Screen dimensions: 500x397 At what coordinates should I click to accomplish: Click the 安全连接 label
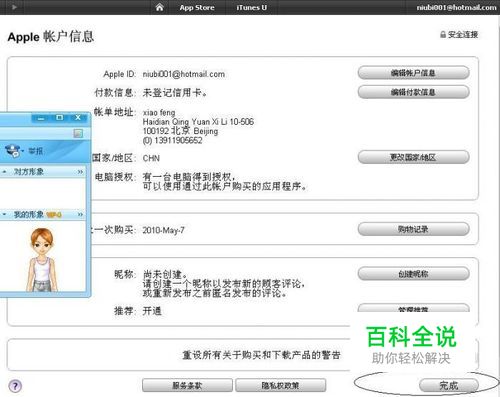coord(463,34)
